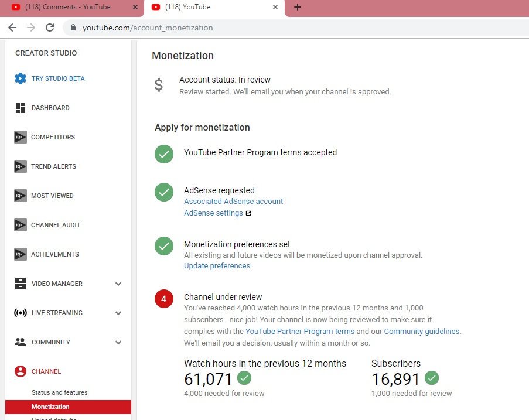Click the Channel Audit IQ icon
The image size is (529, 420).
tap(21, 225)
